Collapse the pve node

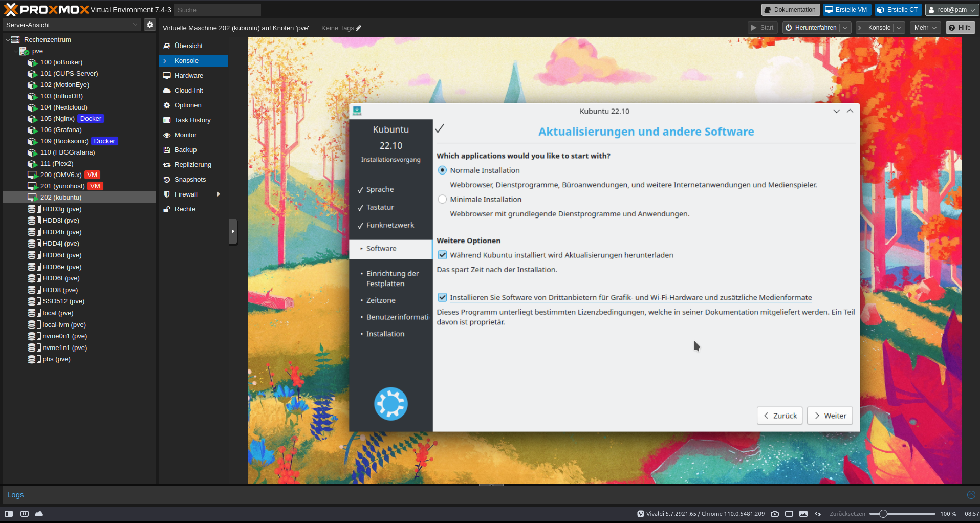[x=16, y=51]
